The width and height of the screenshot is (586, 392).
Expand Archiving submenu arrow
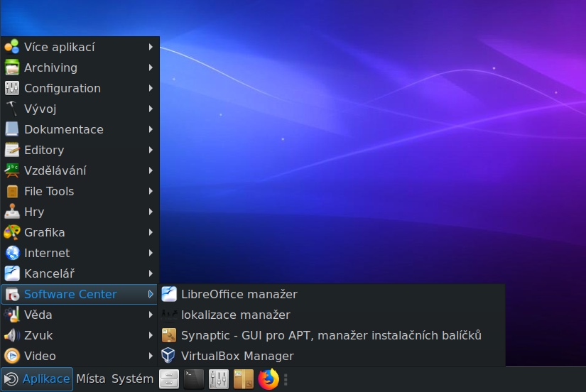tap(151, 67)
